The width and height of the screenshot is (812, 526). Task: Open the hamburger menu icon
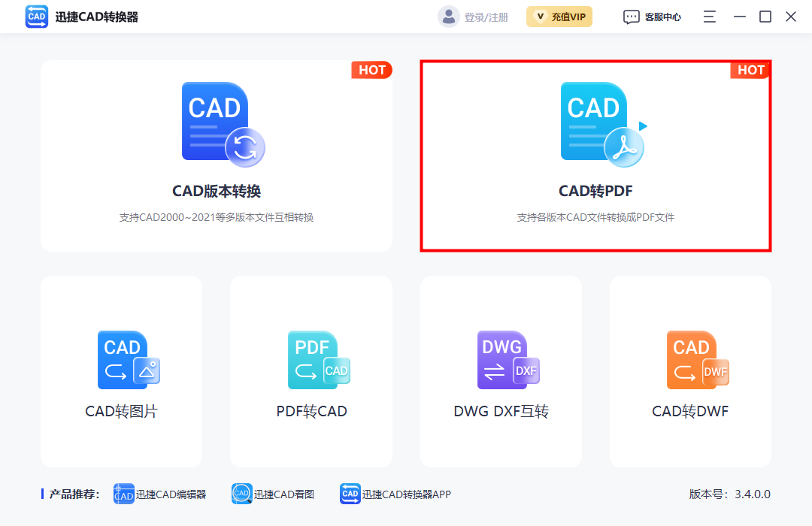coord(710,17)
